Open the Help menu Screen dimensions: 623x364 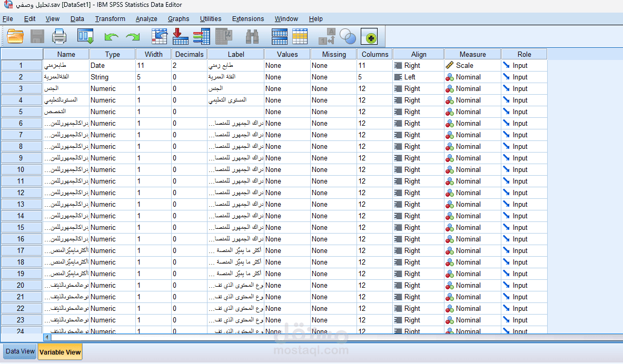316,18
